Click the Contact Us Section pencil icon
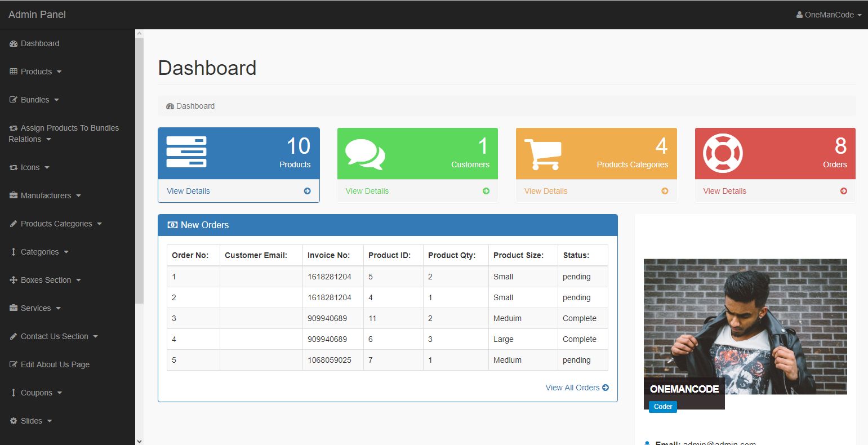 click(x=14, y=336)
